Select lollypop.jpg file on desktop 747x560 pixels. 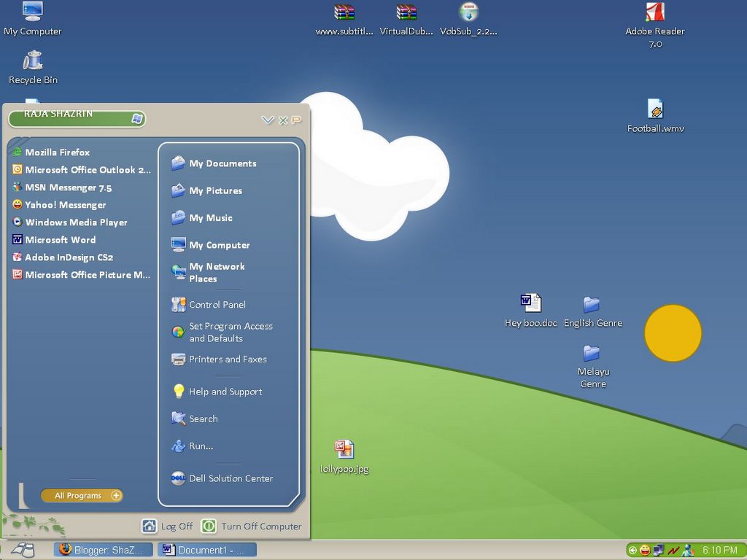(344, 456)
